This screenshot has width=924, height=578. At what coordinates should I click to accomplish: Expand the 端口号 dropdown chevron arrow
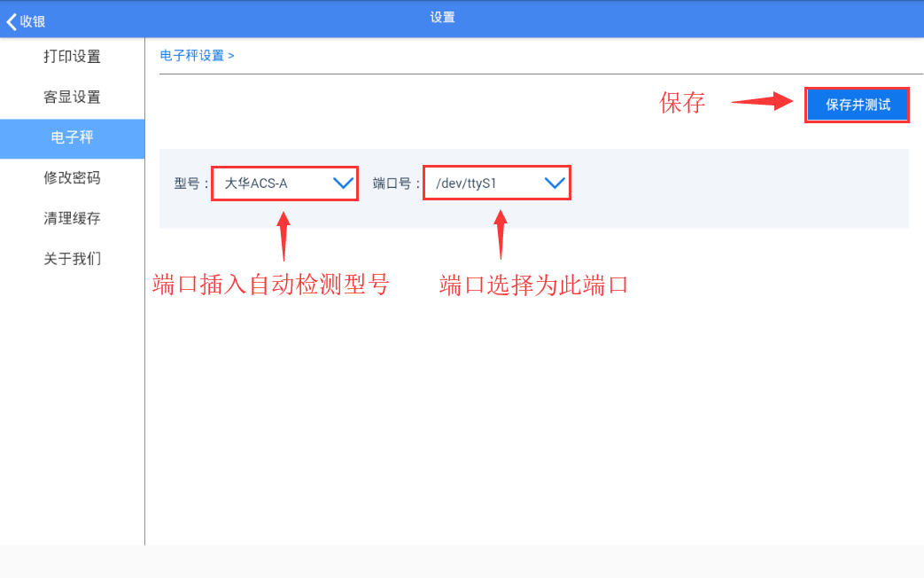pyautogui.click(x=554, y=184)
